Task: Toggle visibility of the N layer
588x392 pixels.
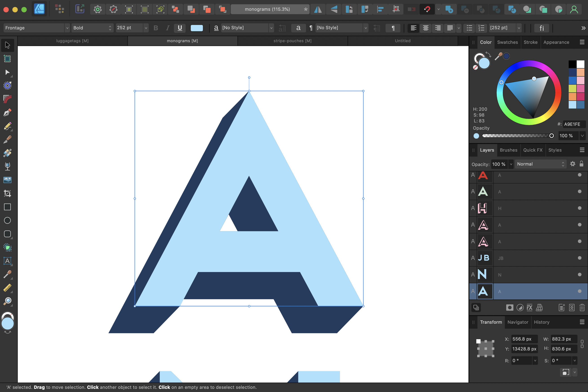Action: point(579,275)
